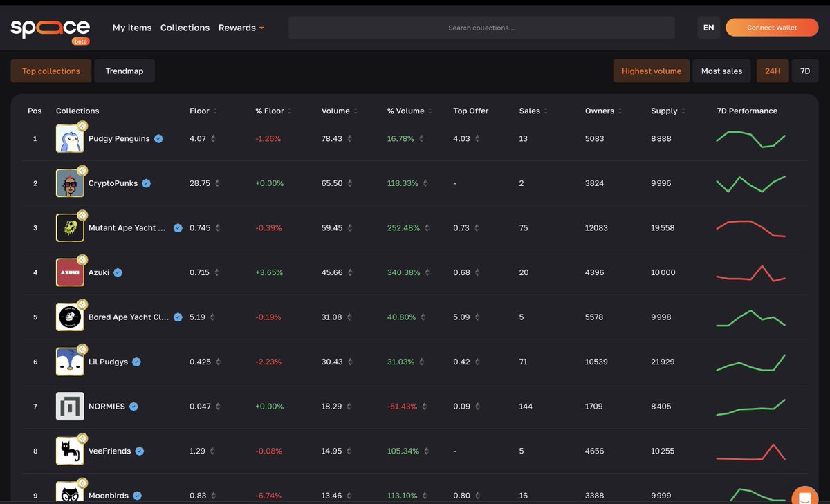Click ETH icon beside CryptoPunks volume 65.50

tap(350, 183)
